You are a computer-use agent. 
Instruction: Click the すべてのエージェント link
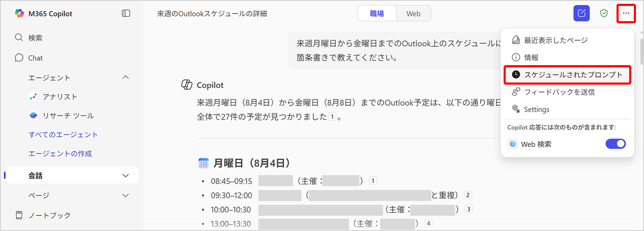(x=63, y=135)
